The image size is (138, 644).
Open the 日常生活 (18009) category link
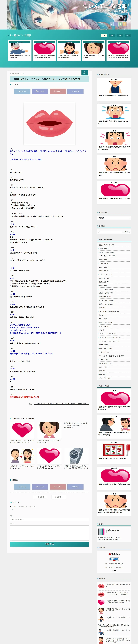(105, 297)
